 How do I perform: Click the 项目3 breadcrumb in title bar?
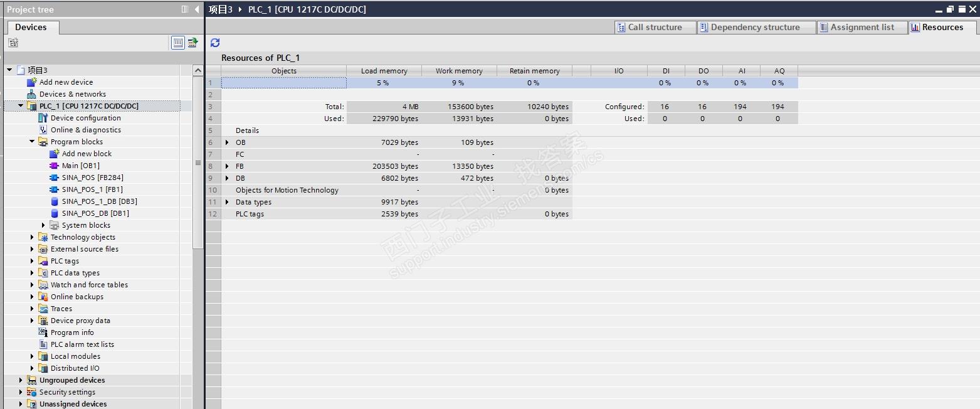pyautogui.click(x=221, y=9)
